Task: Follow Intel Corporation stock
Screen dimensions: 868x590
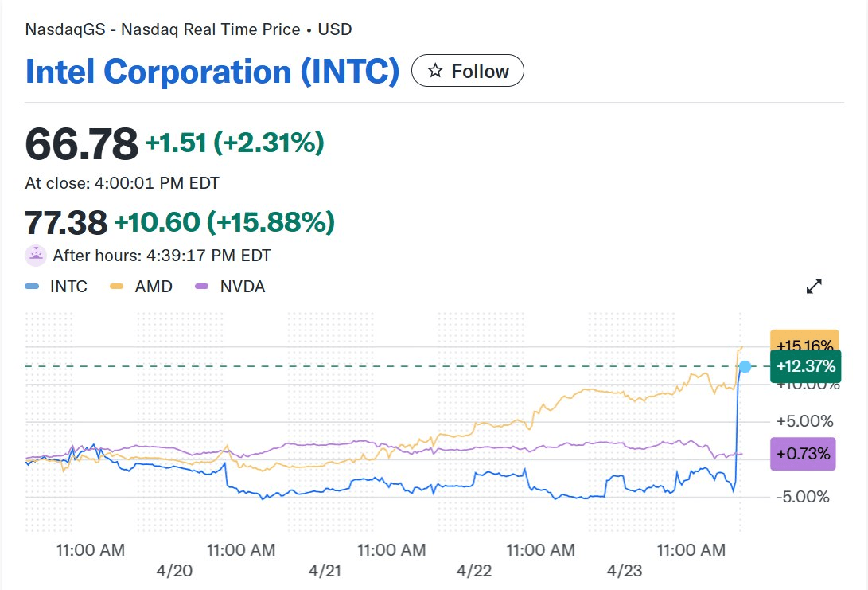Action: pos(467,71)
